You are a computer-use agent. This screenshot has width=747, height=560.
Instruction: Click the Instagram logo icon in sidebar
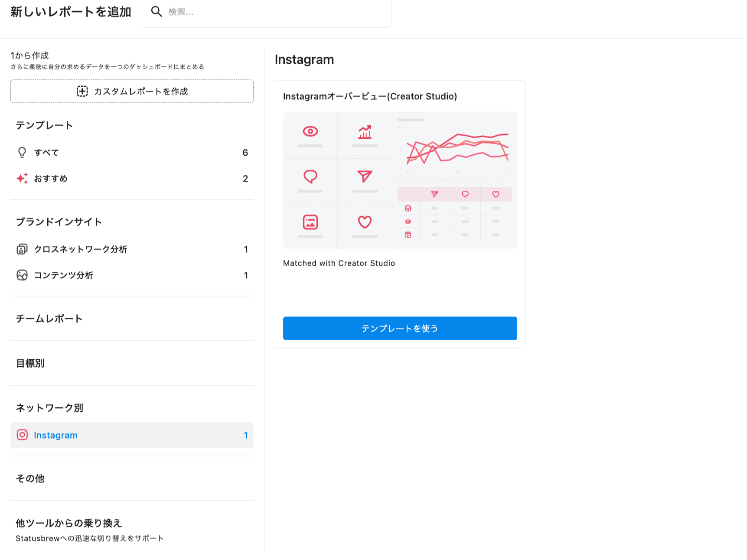coord(22,435)
